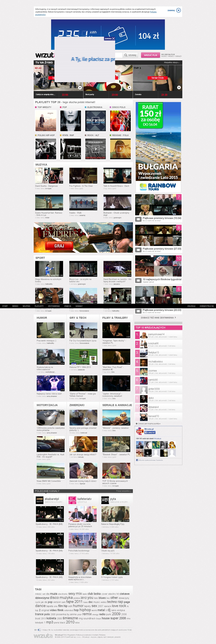Toggle the 18+ adult content filter switch
This screenshot has width=216, height=644.
pos(39,630)
